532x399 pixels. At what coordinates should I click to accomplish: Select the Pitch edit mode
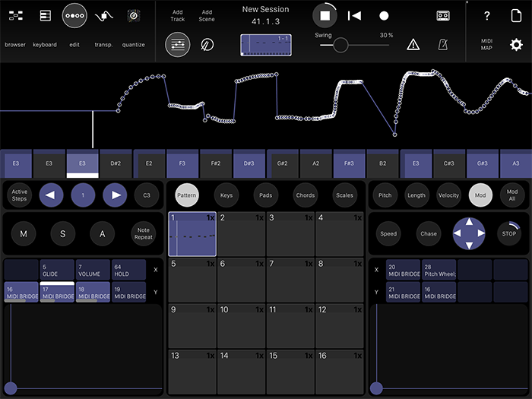click(385, 195)
